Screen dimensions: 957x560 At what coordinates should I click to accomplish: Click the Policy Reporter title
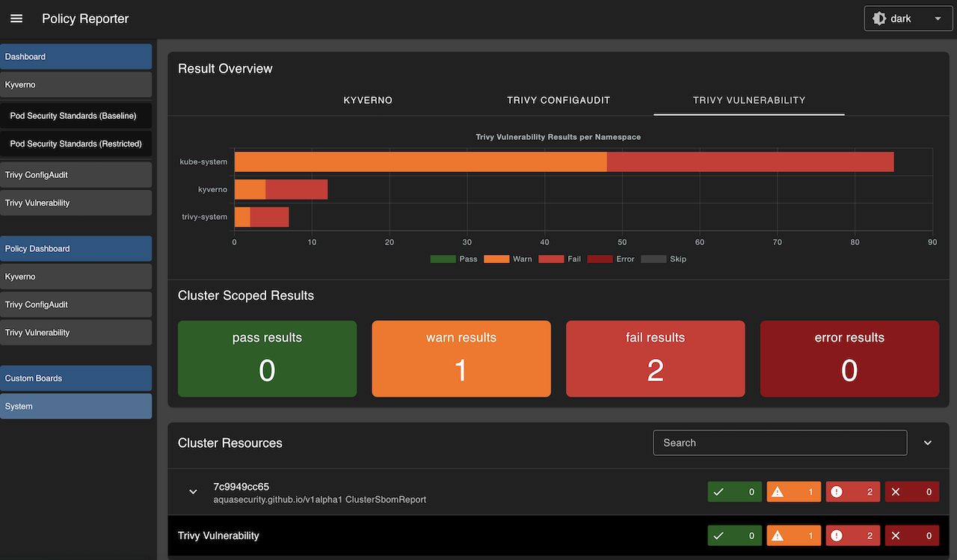click(x=85, y=19)
